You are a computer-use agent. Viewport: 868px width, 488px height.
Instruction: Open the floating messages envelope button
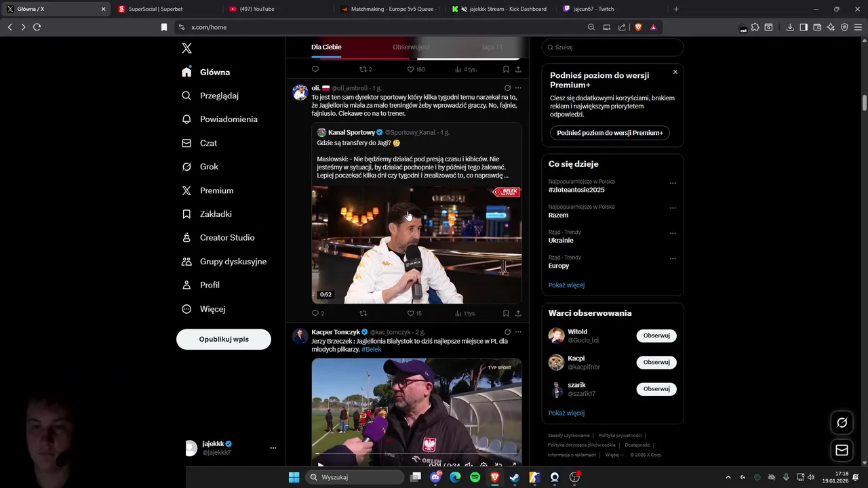click(842, 450)
